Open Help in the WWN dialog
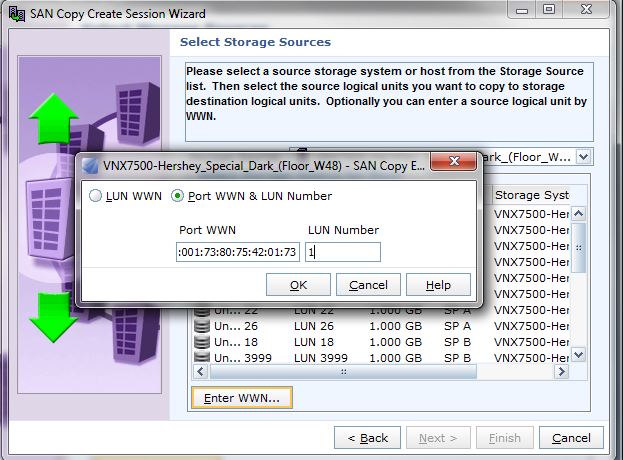This screenshot has width=623, height=460. coord(438,285)
